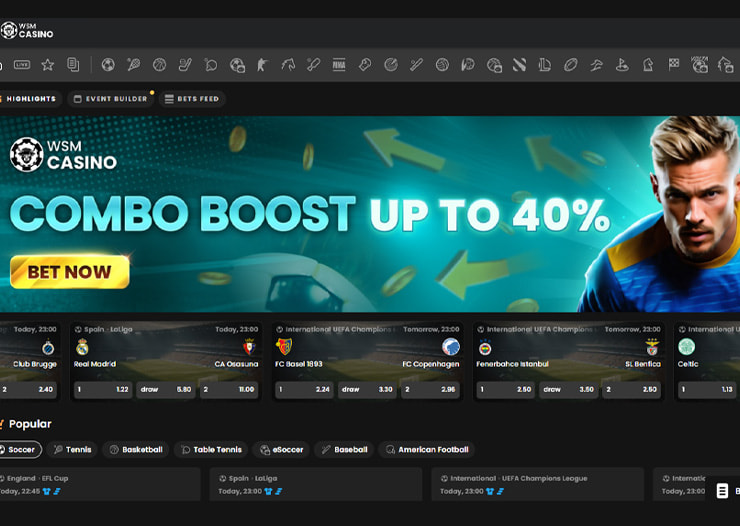The height and width of the screenshot is (526, 740).
Task: Select the eBasketball icon
Action: tap(494, 65)
